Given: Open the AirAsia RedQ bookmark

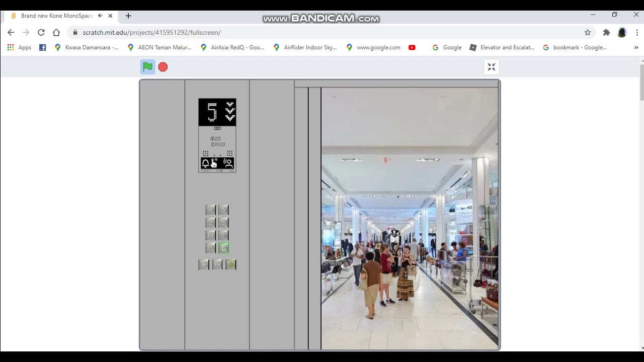Looking at the screenshot, I should pos(232,47).
